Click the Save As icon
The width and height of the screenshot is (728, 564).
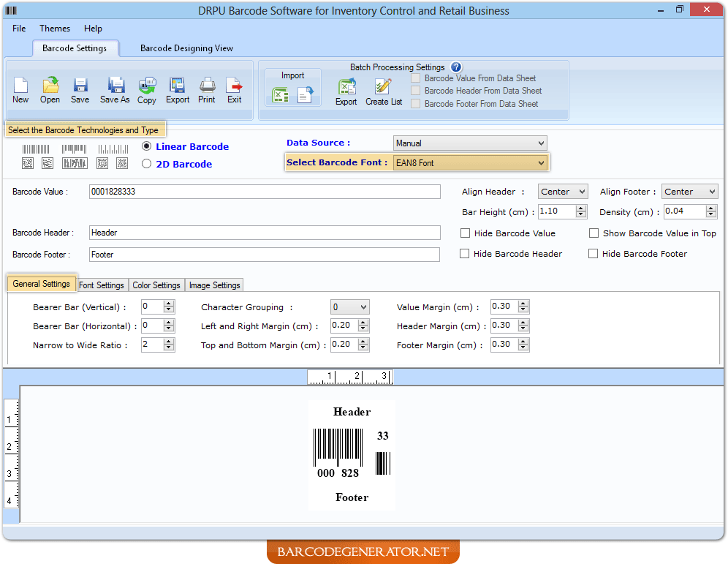point(115,85)
